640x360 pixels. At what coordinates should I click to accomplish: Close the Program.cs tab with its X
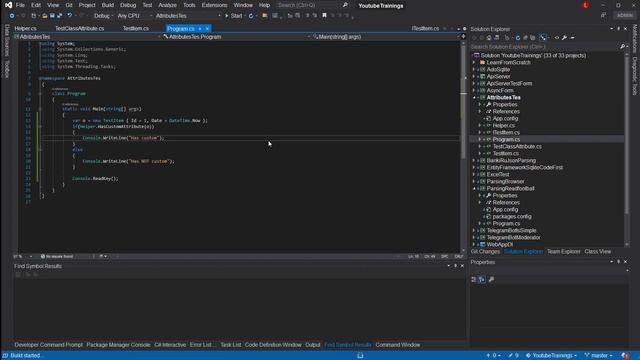(x=207, y=29)
